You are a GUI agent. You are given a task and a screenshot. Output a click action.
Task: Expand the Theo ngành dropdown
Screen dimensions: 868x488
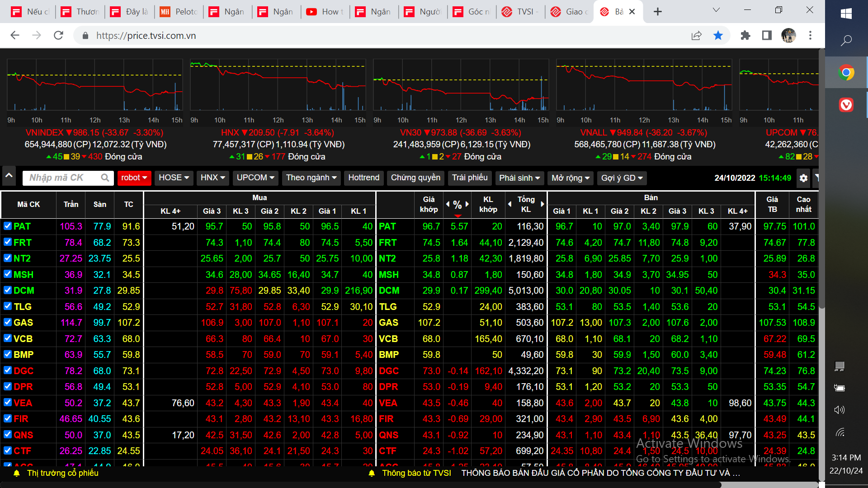click(x=311, y=178)
